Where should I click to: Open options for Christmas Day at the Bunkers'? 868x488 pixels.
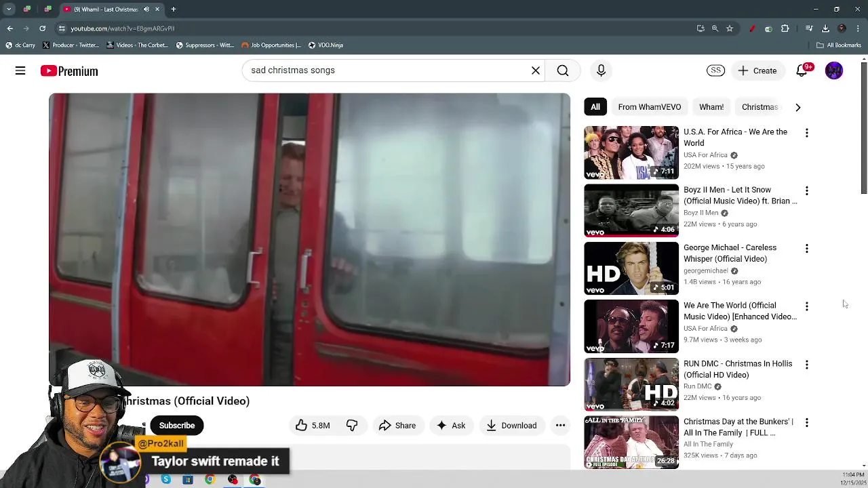click(807, 422)
